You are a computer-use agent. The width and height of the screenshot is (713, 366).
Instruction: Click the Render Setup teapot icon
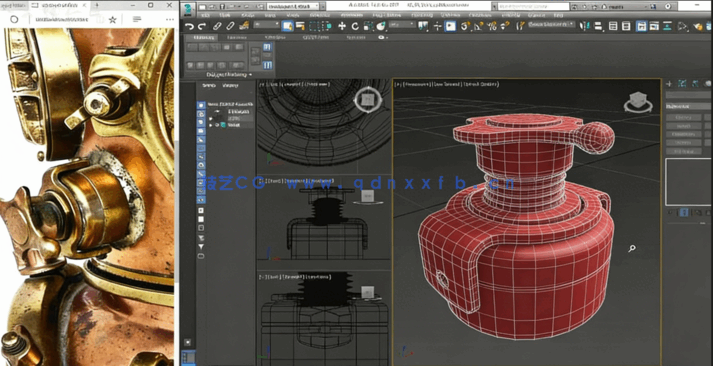[698, 26]
